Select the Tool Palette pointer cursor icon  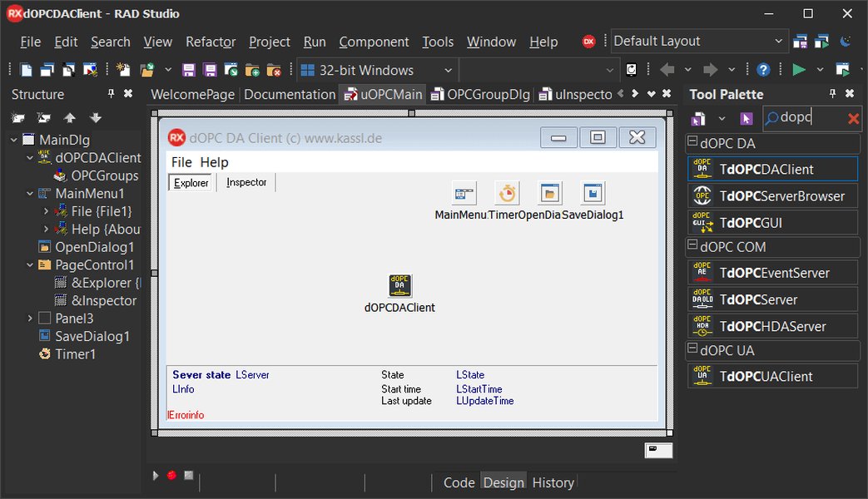point(746,118)
